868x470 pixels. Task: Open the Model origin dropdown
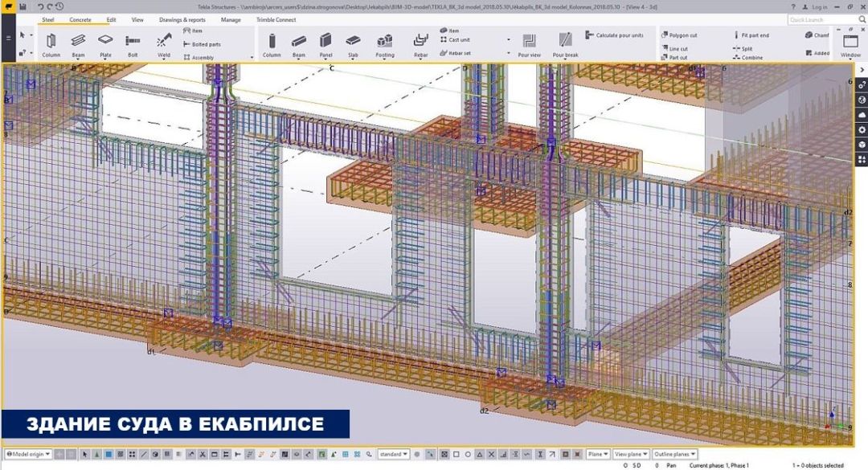28,454
